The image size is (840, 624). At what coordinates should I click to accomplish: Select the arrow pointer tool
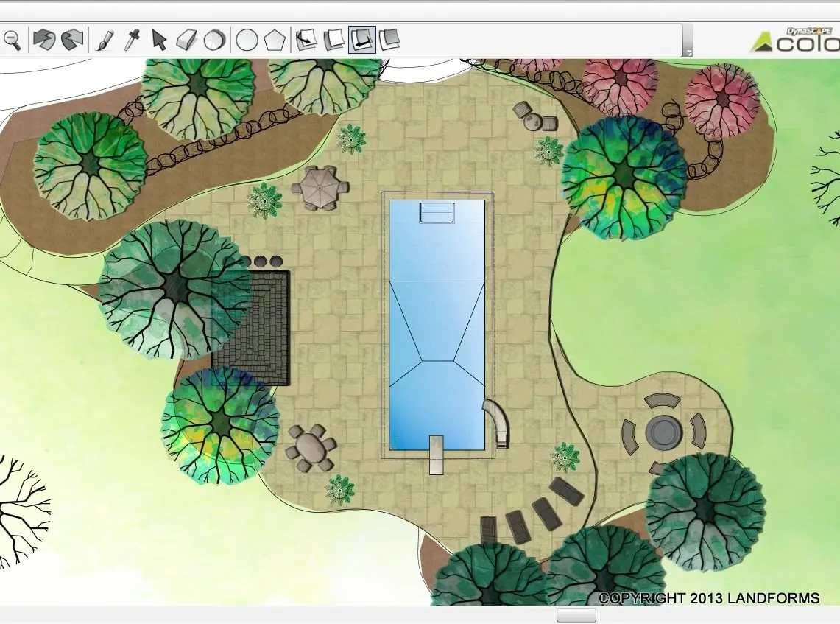158,41
